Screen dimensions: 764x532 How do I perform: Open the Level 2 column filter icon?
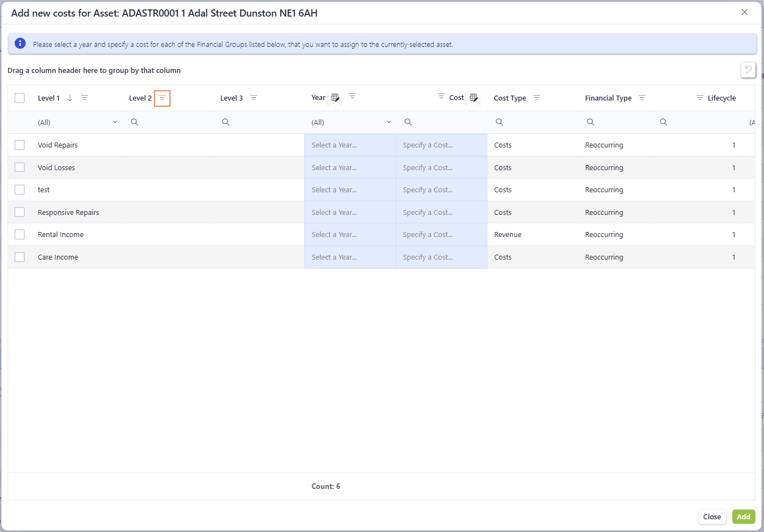click(162, 98)
